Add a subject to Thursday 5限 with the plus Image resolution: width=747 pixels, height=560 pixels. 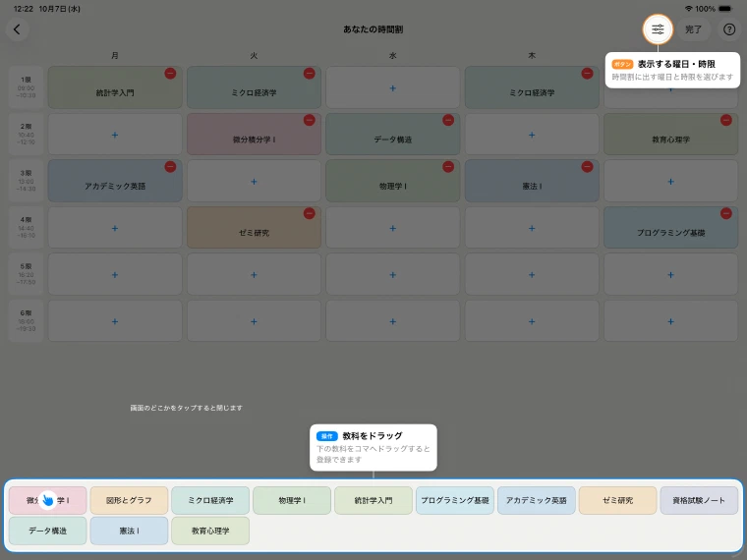click(532, 275)
